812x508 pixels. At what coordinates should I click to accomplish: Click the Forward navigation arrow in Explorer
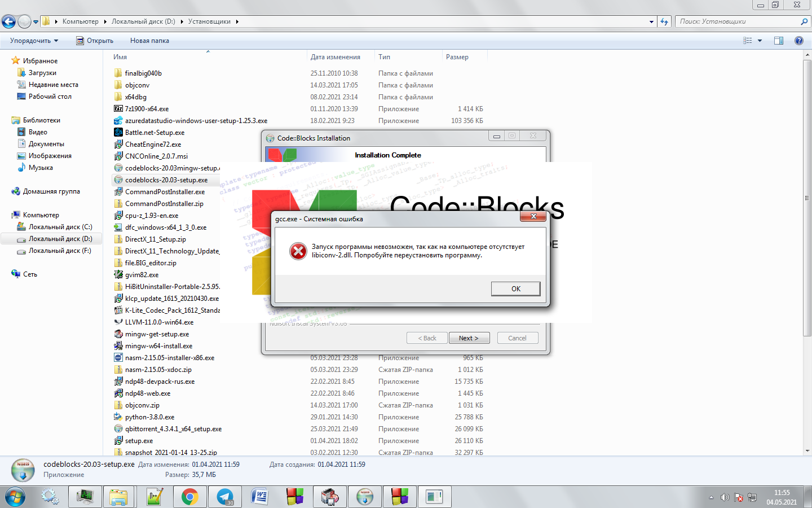(24, 21)
